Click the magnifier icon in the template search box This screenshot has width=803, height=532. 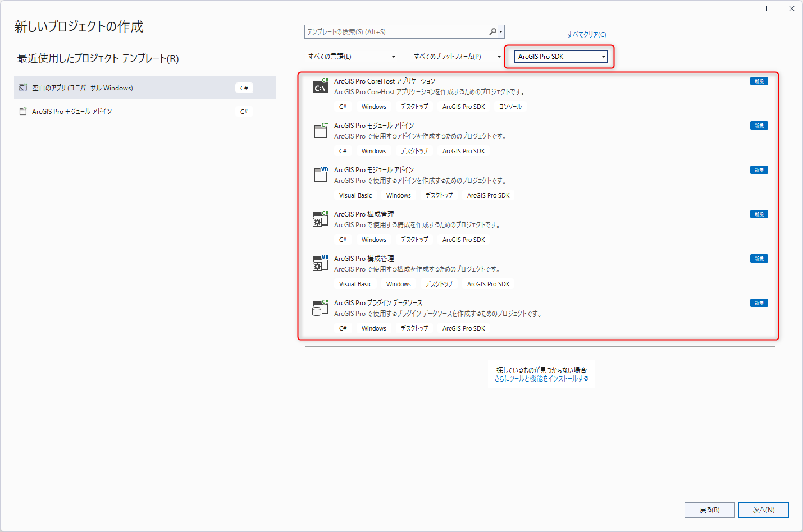(x=492, y=32)
